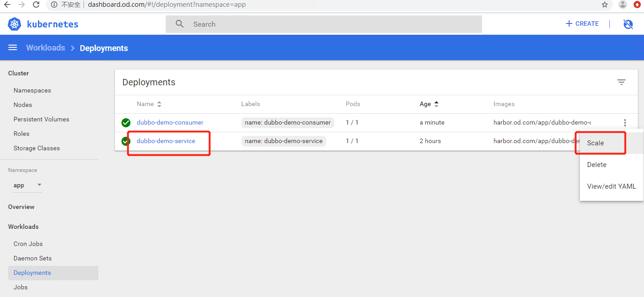The width and height of the screenshot is (644, 297).
Task: Click Workloads in the breadcrumb
Action: click(46, 48)
